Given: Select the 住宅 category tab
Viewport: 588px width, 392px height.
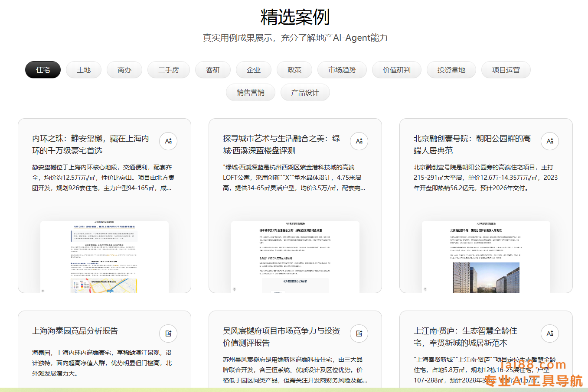Looking at the screenshot, I should coord(43,70).
